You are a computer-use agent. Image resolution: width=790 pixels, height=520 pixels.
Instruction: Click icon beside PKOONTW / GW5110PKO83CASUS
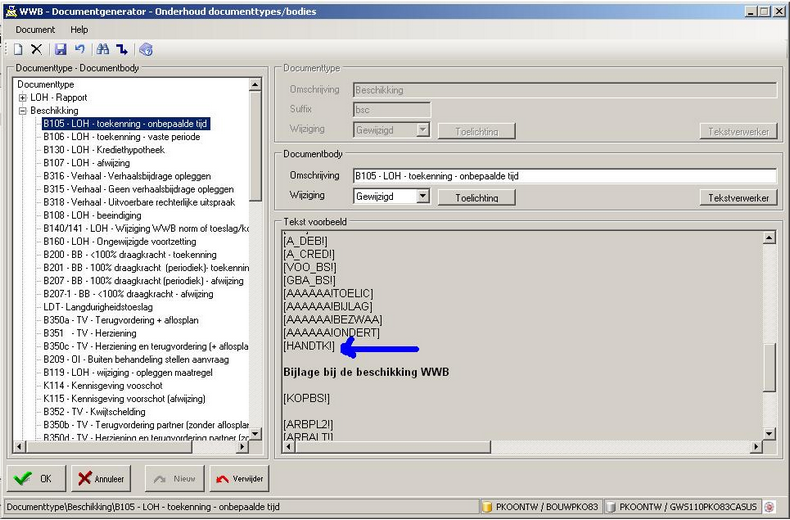(610, 507)
